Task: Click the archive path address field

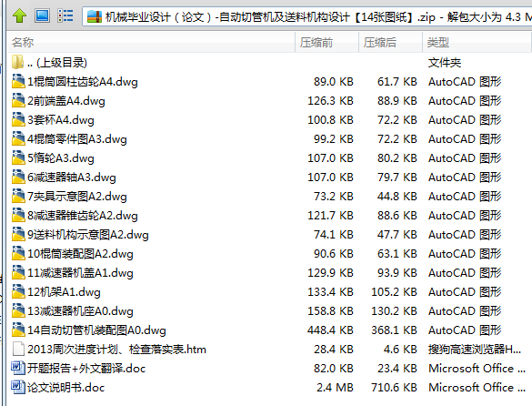Action: coord(306,16)
